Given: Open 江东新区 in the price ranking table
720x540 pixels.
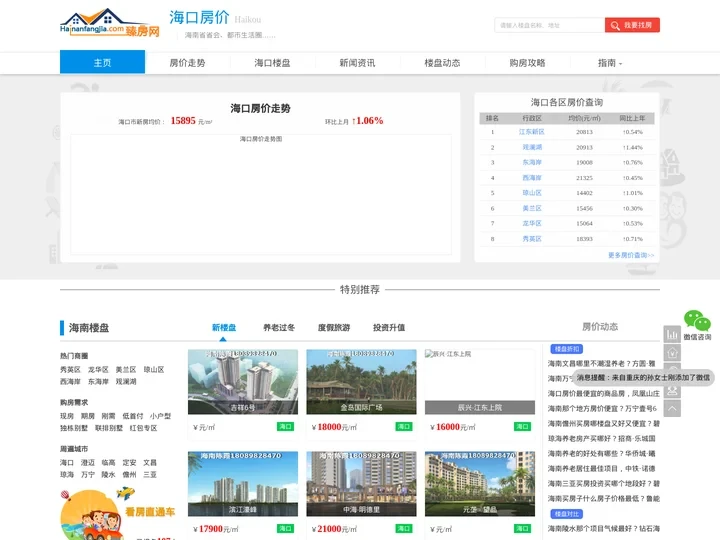Looking at the screenshot, I should [x=532, y=132].
